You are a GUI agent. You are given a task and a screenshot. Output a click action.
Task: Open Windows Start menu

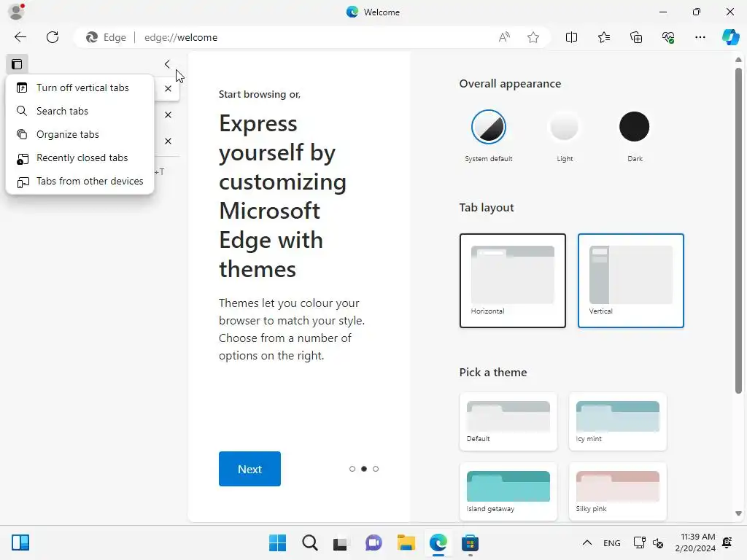277,542
